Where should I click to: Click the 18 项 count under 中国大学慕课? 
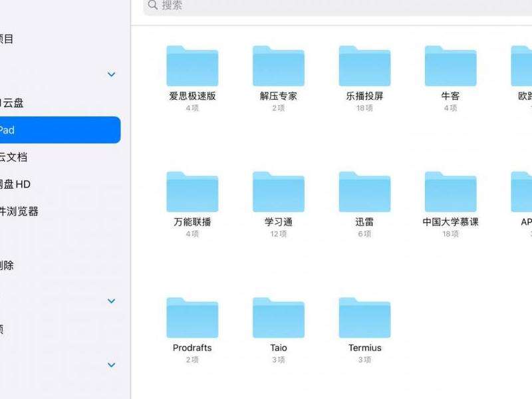(x=451, y=234)
